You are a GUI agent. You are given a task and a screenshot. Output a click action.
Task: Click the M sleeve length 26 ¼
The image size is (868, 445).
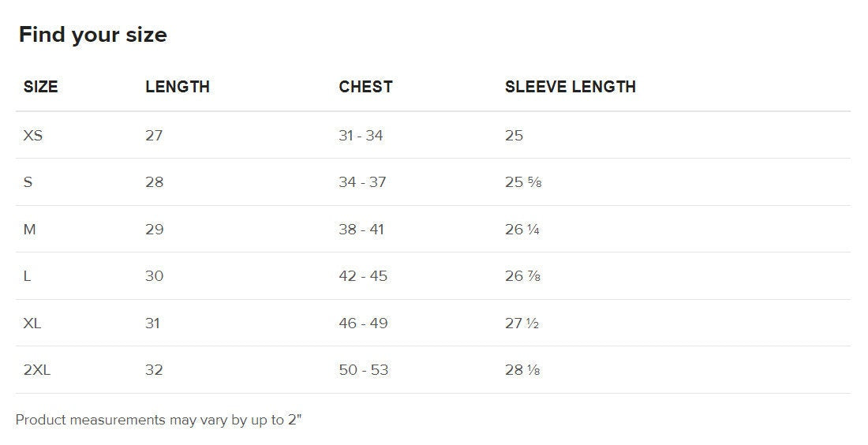coord(522,230)
